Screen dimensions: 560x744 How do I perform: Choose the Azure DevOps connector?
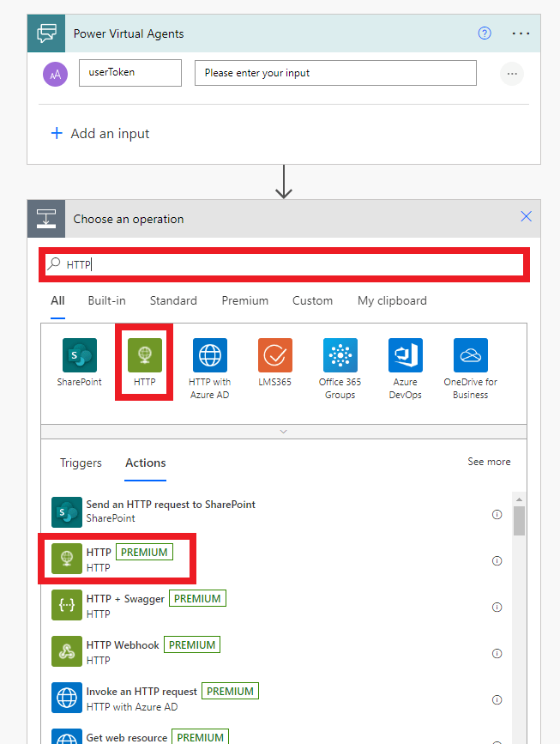point(406,355)
